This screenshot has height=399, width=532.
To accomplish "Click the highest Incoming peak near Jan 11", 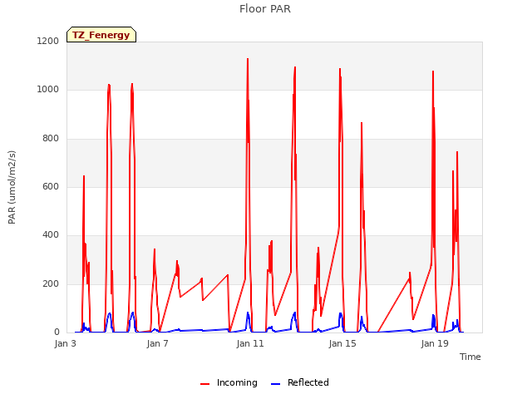I will pyautogui.click(x=248, y=59).
